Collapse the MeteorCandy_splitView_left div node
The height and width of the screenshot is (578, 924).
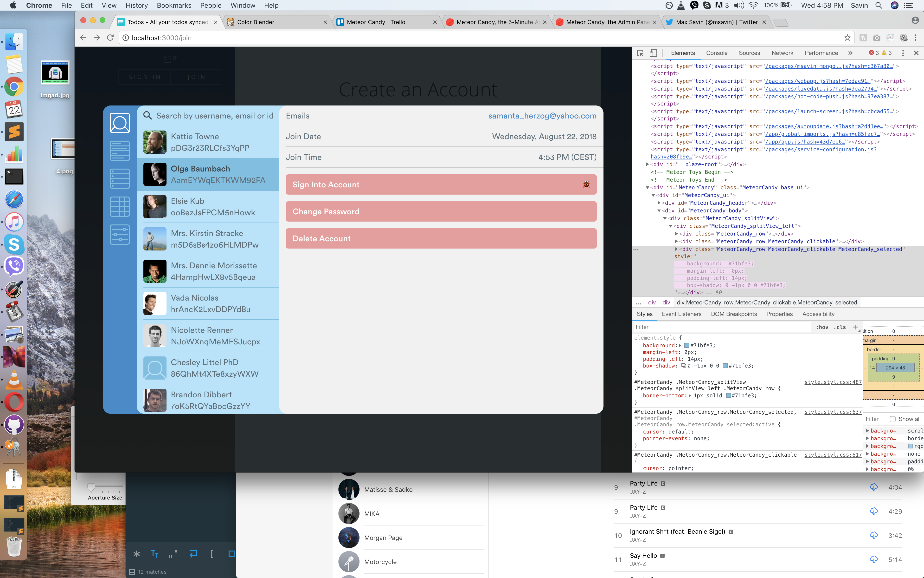tap(670, 226)
